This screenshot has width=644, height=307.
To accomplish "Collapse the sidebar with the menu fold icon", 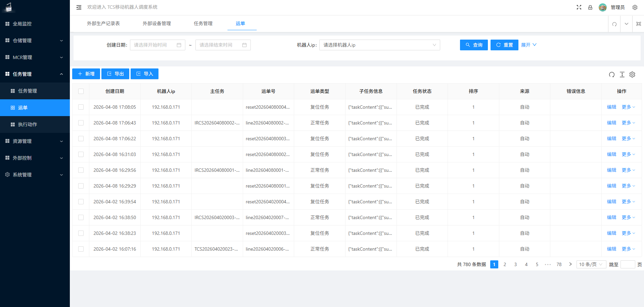I will pos(79,7).
